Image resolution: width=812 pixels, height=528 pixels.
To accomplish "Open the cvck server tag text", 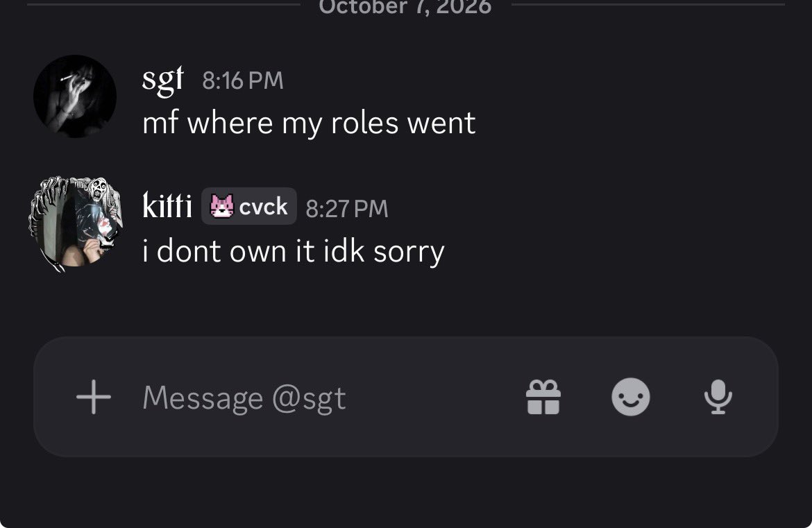I will click(263, 207).
